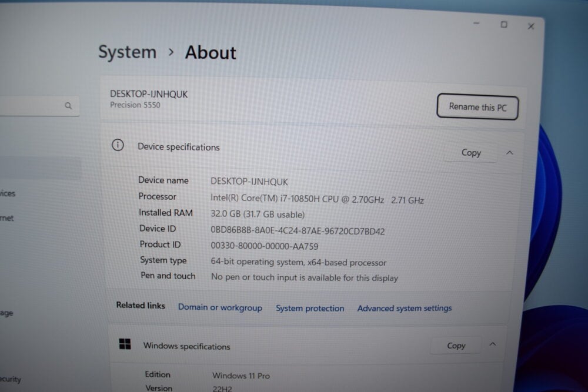Screen dimensions: 588x392
Task: Select Product ID value 00330-80000-00000-AA759
Action: pos(265,246)
